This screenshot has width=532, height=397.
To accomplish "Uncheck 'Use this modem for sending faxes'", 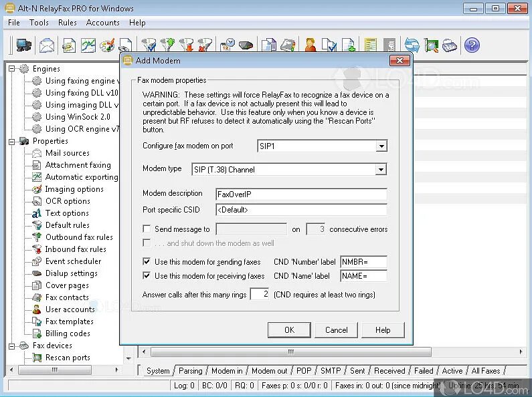I will point(147,261).
